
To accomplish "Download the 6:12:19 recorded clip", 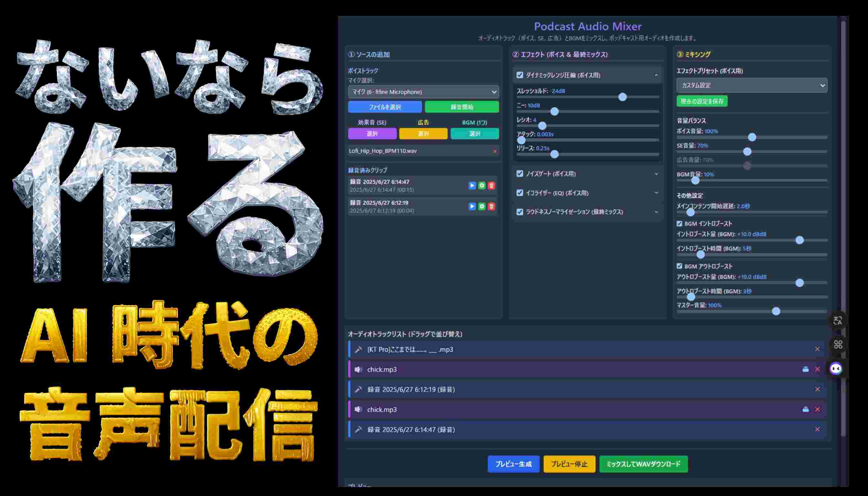I will pos(481,206).
